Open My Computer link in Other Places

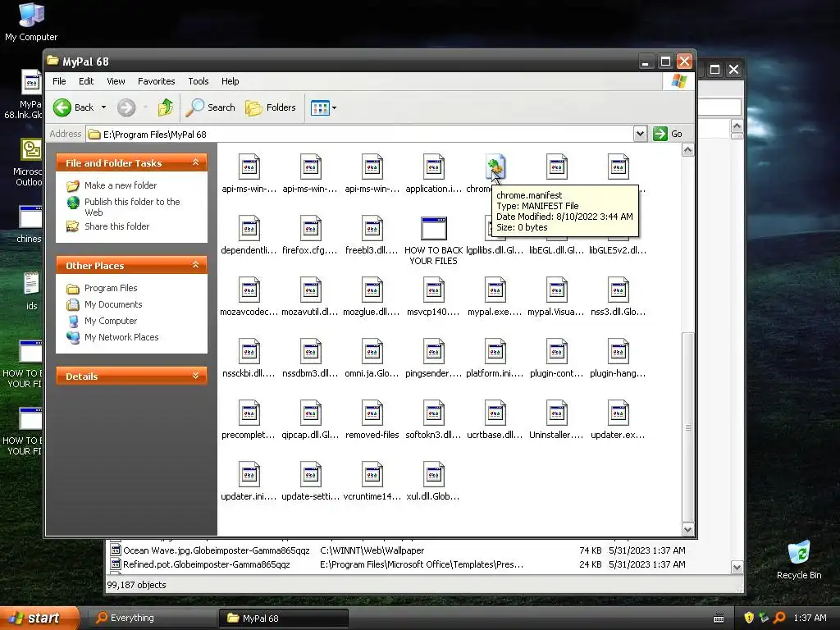coord(111,321)
